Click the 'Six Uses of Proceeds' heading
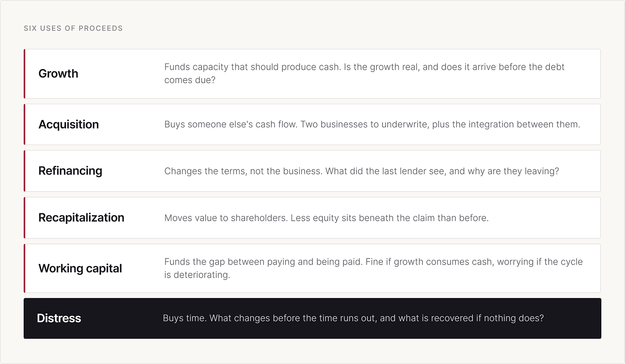Viewport: 625px width, 364px height. coord(73,28)
